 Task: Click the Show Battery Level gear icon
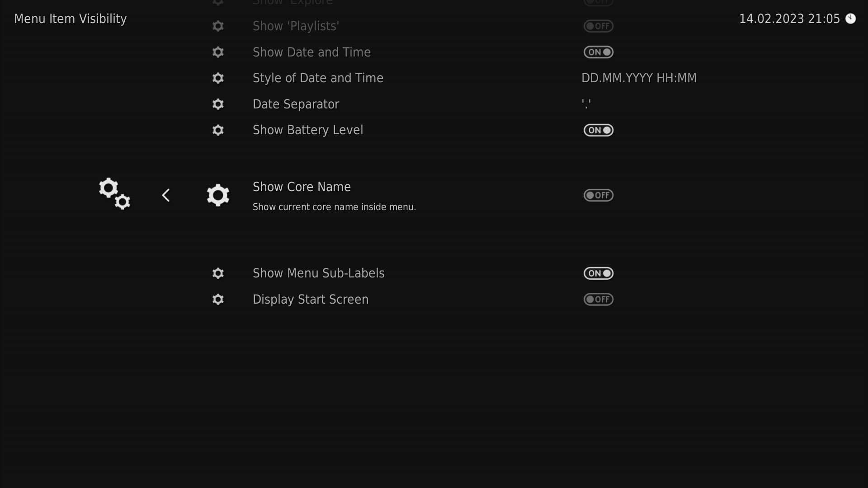pos(218,130)
